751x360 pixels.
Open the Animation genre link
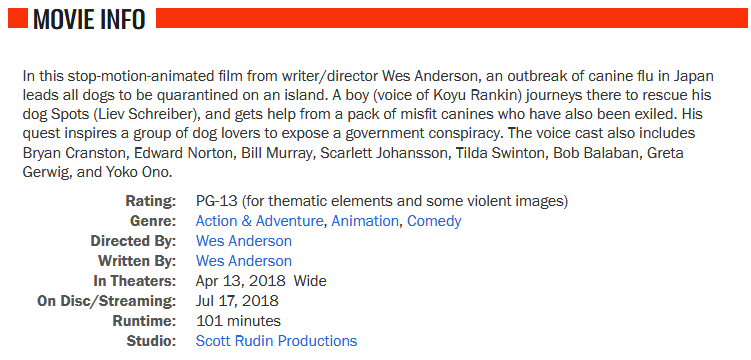(365, 221)
